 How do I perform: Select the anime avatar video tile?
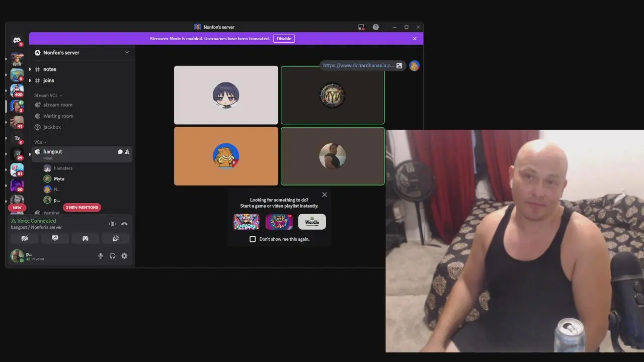point(226,95)
